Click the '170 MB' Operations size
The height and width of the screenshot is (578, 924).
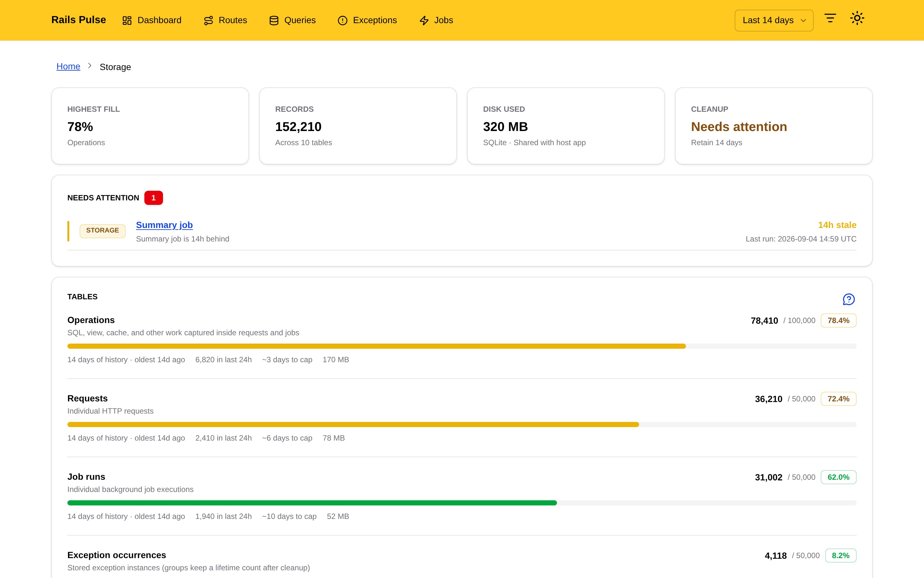336,360
